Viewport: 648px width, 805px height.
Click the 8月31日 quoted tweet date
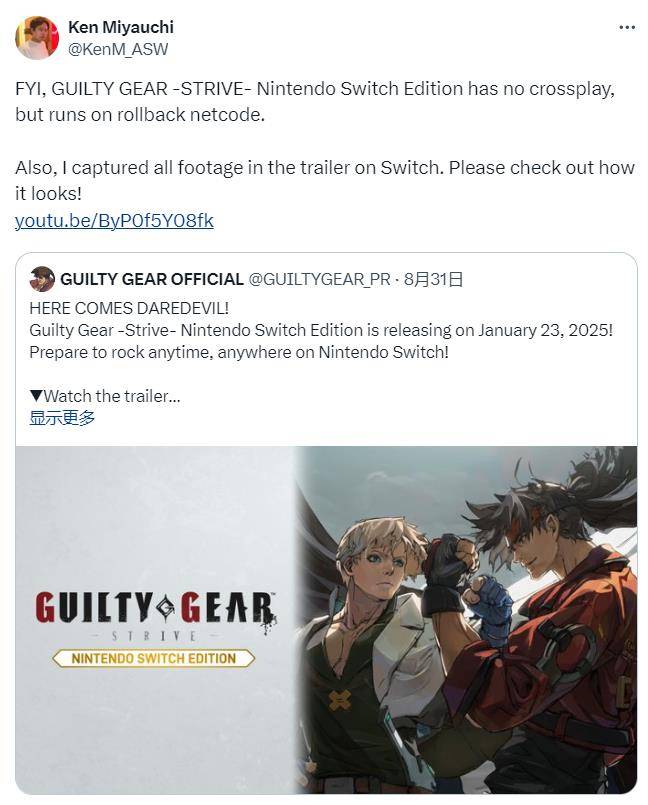[434, 279]
